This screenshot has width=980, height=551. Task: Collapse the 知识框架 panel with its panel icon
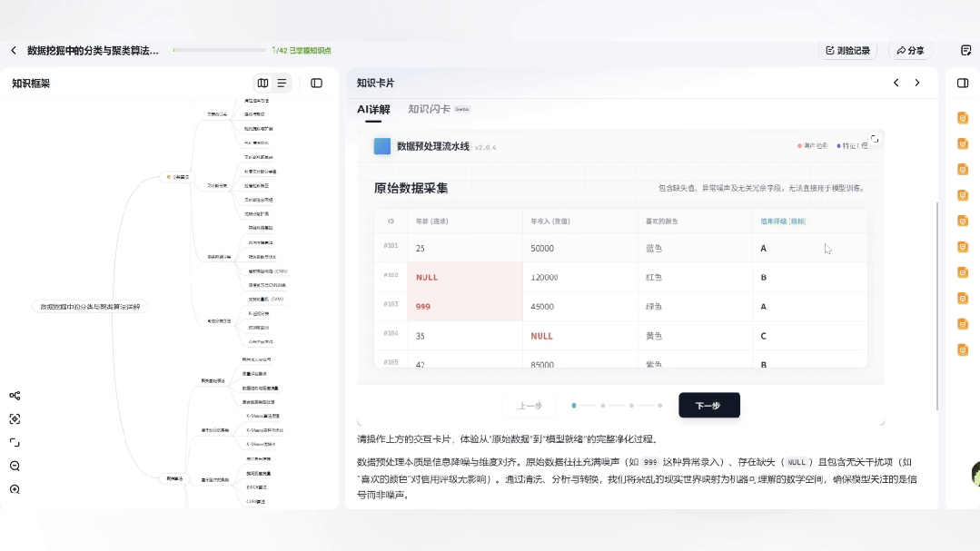[x=316, y=83]
